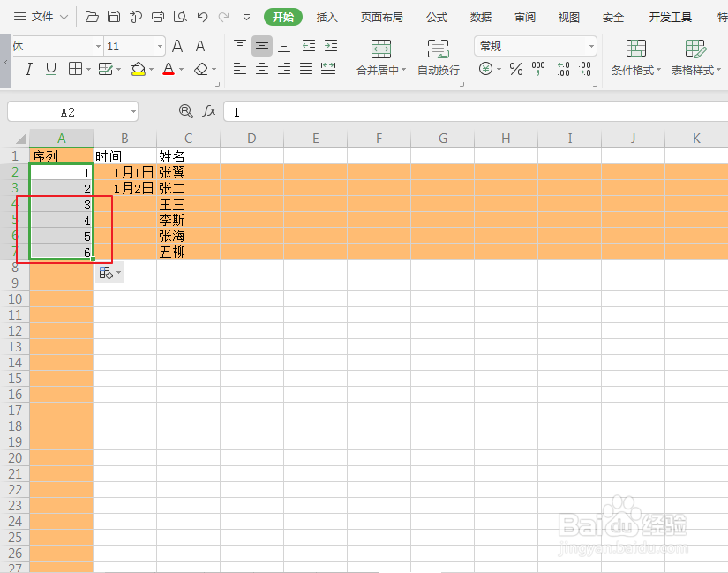Undo the last action

pos(202,17)
